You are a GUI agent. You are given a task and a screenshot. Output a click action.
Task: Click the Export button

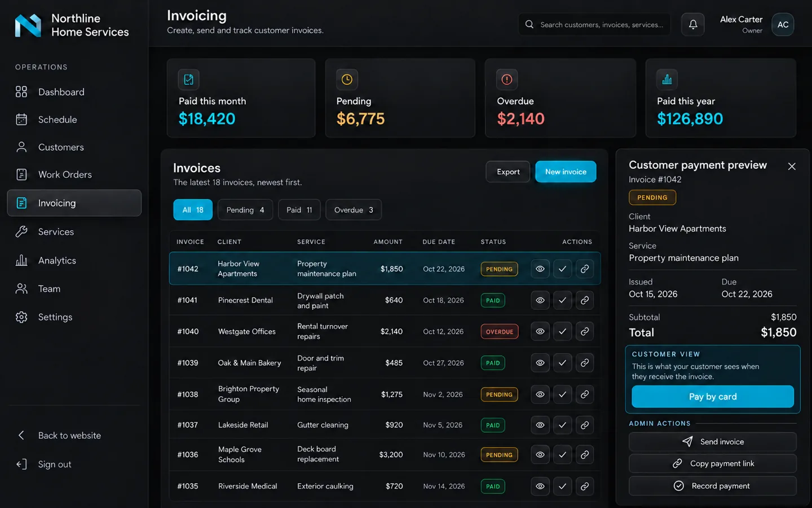[x=508, y=172]
